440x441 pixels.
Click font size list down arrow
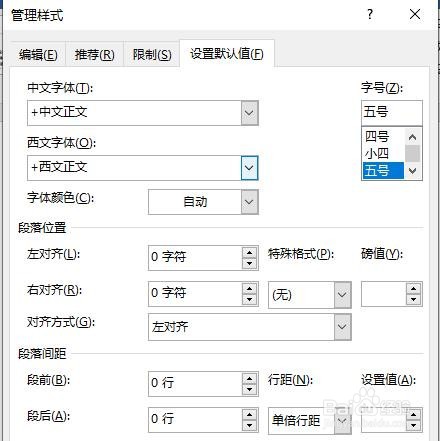point(413,171)
